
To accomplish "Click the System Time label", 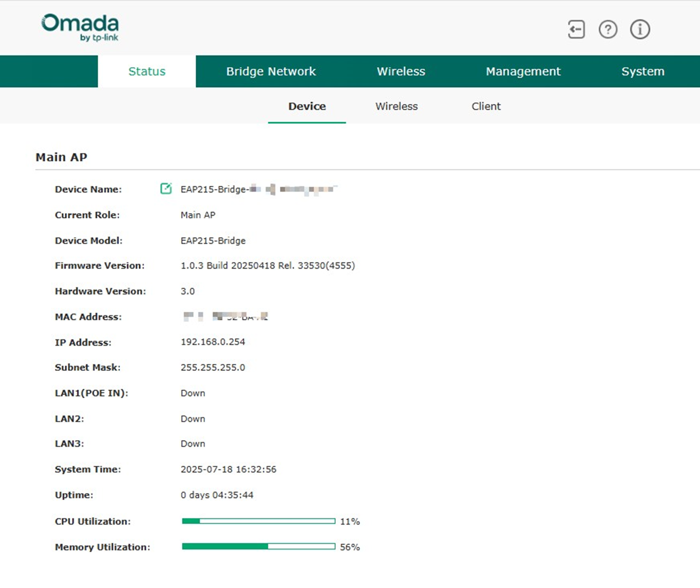I will pyautogui.click(x=88, y=469).
